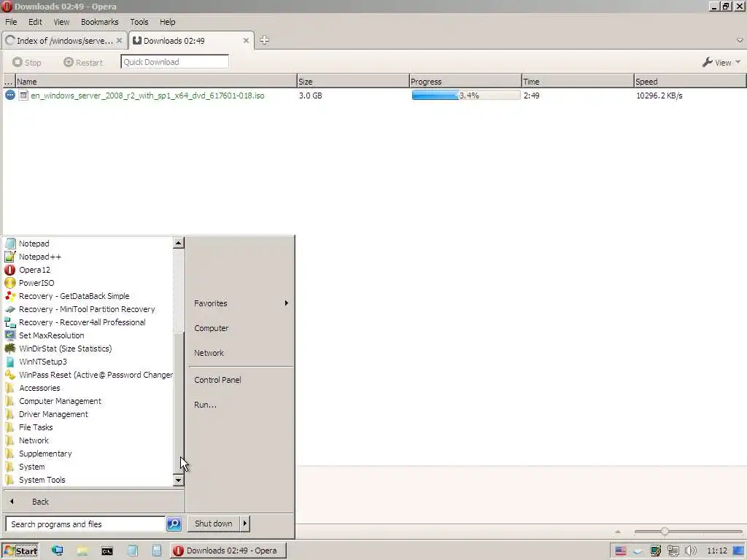The height and width of the screenshot is (560, 747).
Task: Close the Downloads 02:49 tab
Action: (246, 41)
